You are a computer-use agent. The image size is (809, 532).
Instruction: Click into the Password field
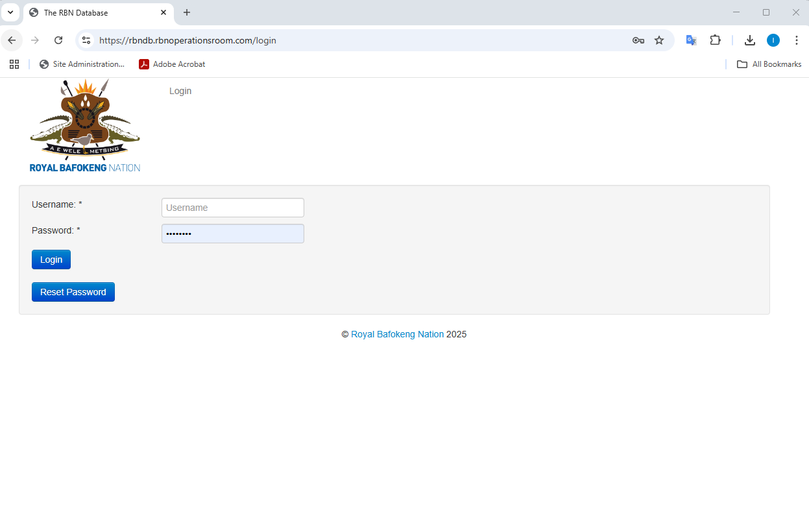pyautogui.click(x=232, y=234)
